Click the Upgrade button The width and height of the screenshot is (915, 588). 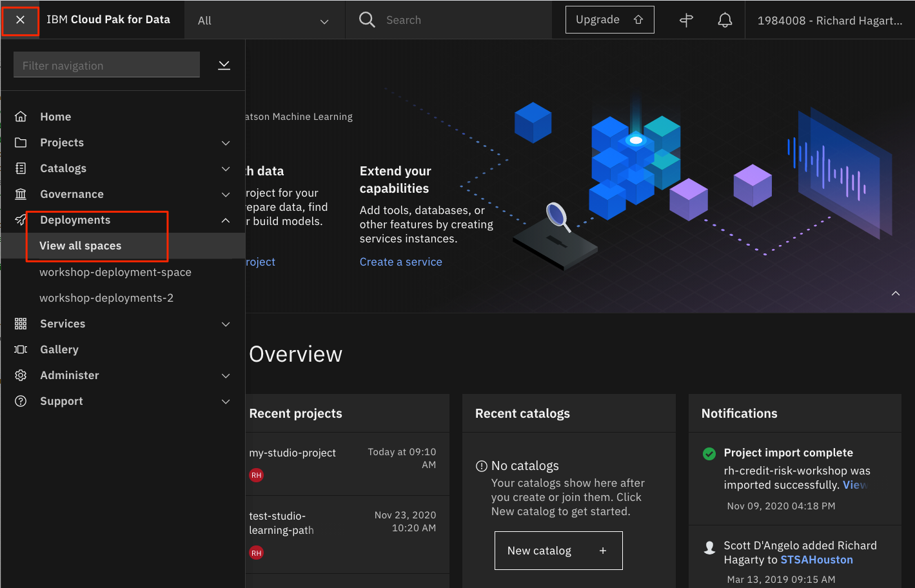click(610, 20)
